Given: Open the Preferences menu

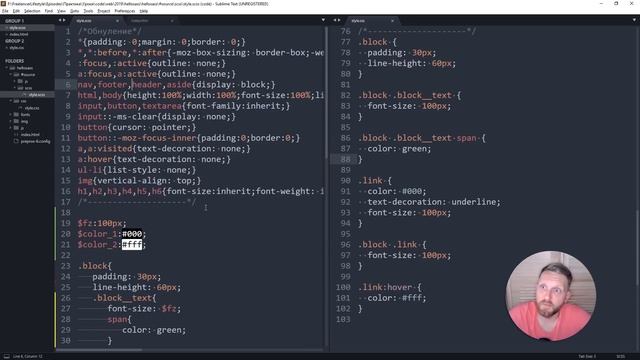Looking at the screenshot, I should 125,11.
